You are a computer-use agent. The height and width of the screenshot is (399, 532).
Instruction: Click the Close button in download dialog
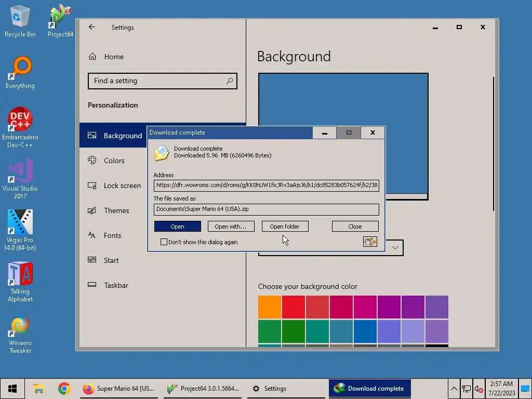(x=355, y=227)
